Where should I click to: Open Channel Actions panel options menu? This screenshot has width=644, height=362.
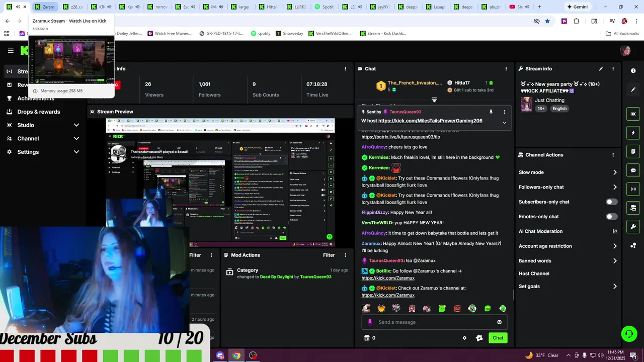(x=613, y=155)
